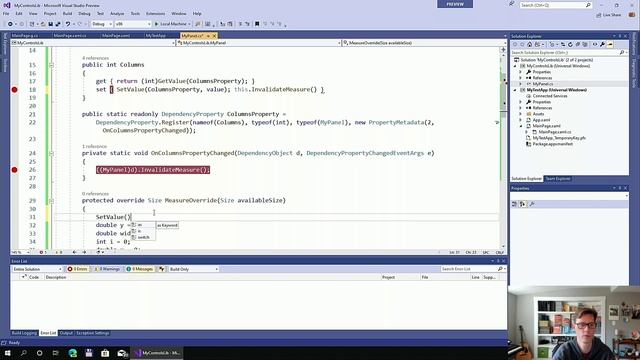Open Windows taskbar search
This screenshot has height=360, width=640.
[x=23, y=353]
